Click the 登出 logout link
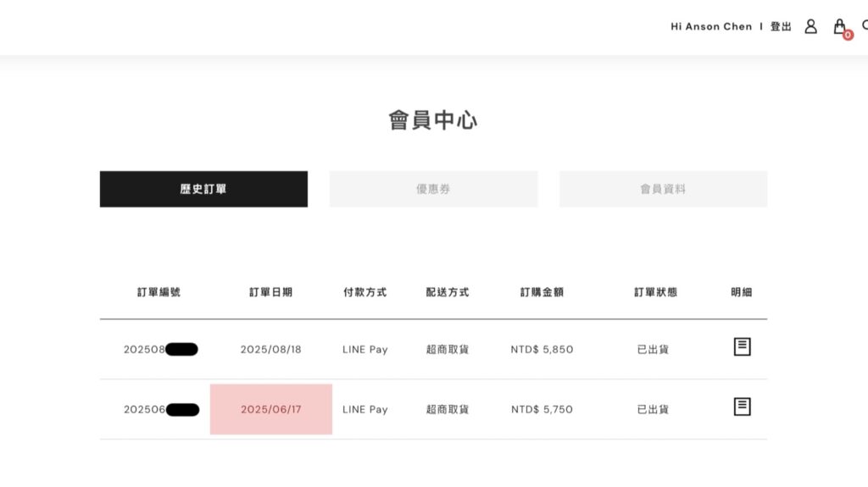Screen dimensions: 868x487 781,27
